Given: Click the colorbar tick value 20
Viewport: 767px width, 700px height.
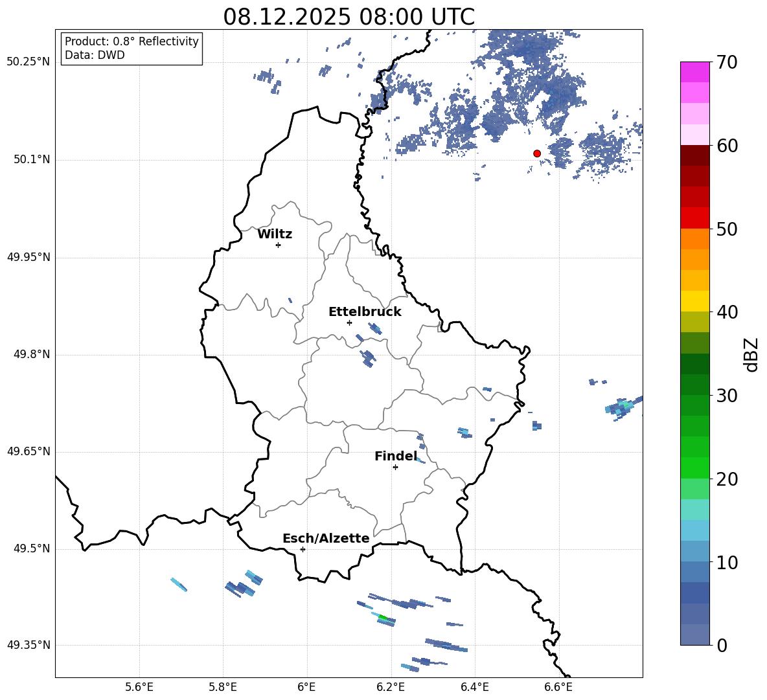Looking at the screenshot, I should point(727,479).
